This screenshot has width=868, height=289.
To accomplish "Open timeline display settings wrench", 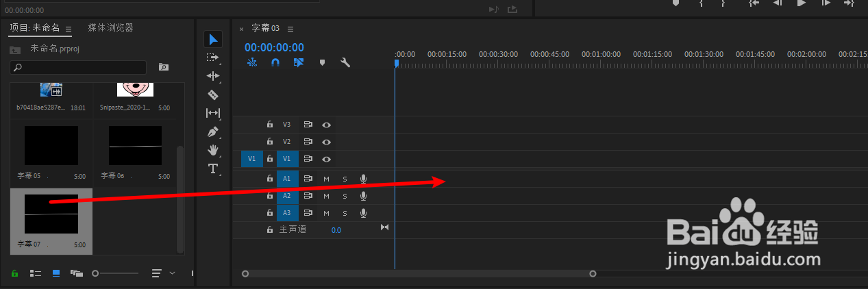I will click(x=345, y=62).
